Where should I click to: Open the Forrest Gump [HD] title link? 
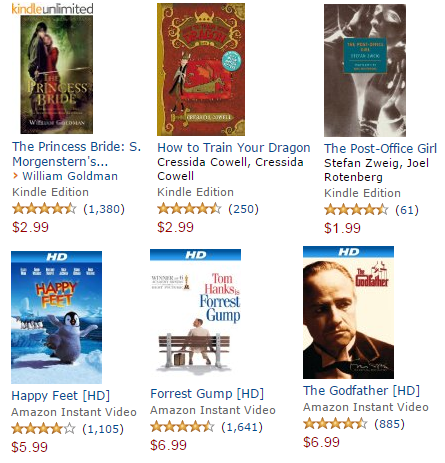[x=207, y=394]
